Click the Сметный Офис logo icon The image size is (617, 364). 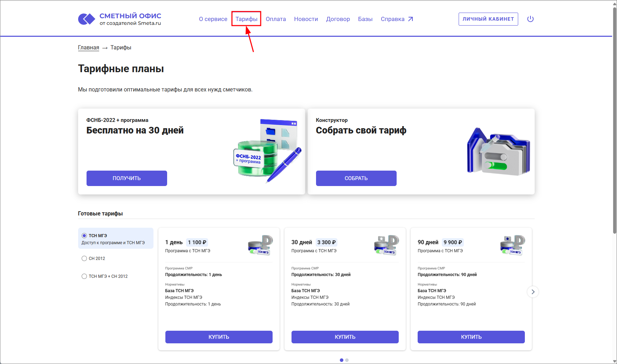87,19
